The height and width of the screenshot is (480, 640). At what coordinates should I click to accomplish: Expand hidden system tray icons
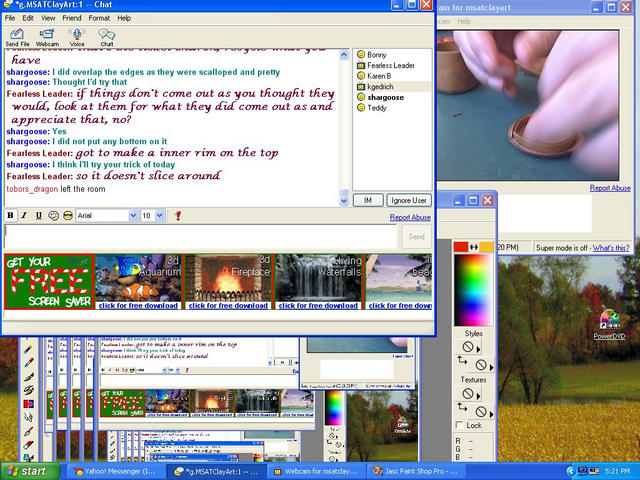click(571, 471)
